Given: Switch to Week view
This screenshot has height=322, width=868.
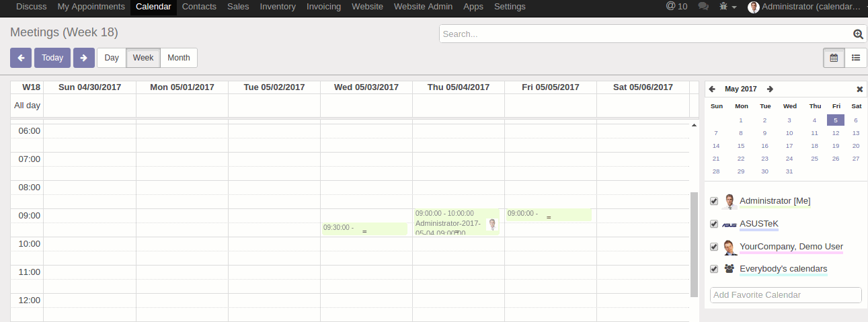Looking at the screenshot, I should [x=143, y=58].
